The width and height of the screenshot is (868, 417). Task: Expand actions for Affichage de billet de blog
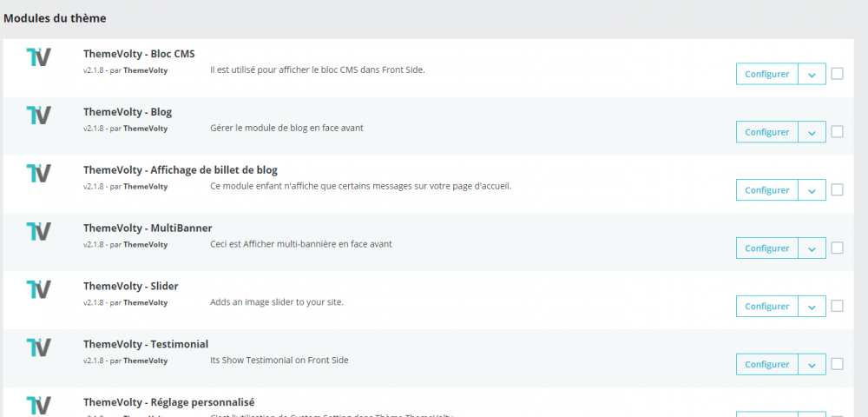[812, 190]
